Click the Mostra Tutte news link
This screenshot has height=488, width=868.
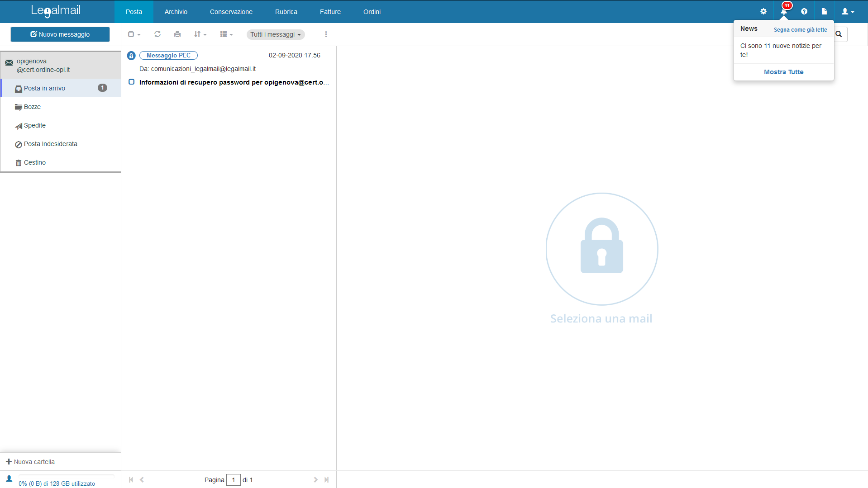tap(783, 72)
